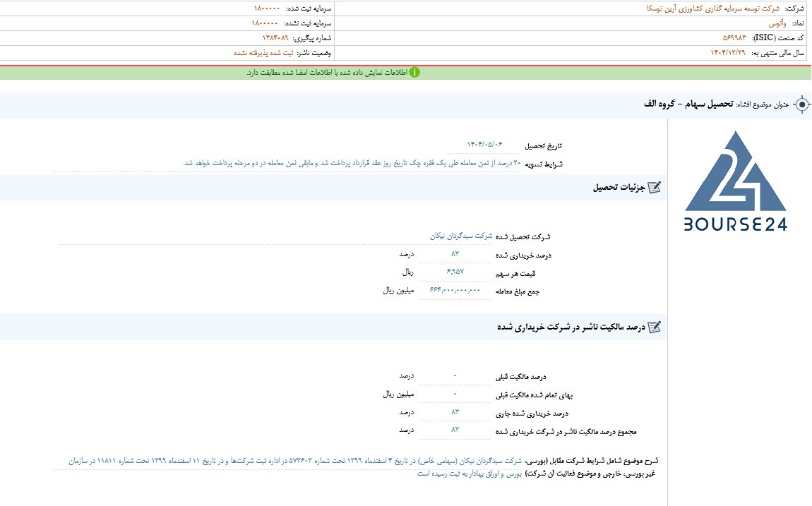This screenshot has width=812, height=506.
Task: Click the symbol value وآتوس
Action: click(778, 23)
